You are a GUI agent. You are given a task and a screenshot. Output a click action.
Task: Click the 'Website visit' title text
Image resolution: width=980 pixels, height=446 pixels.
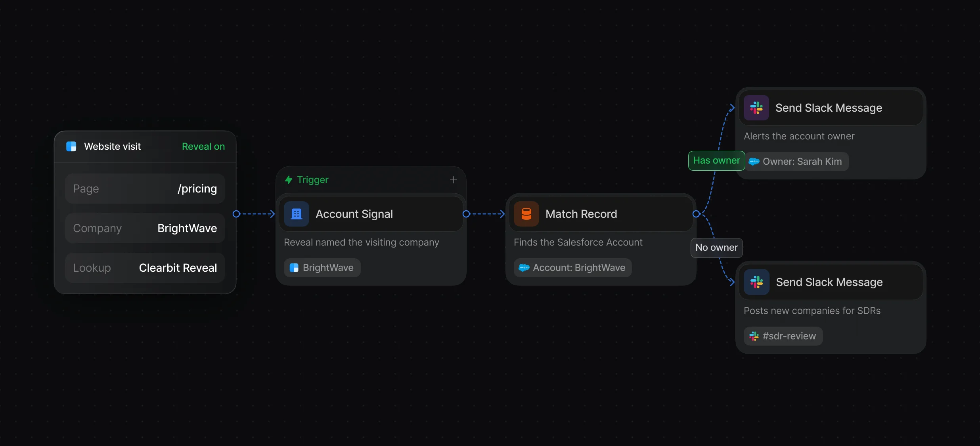pos(113,147)
